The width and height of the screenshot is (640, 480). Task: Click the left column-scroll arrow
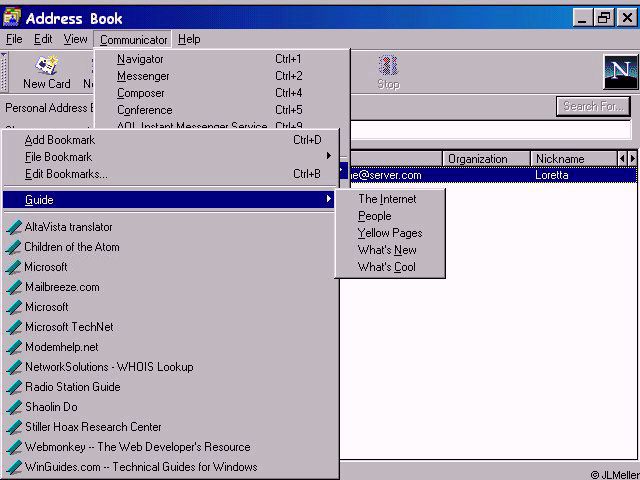click(x=622, y=159)
